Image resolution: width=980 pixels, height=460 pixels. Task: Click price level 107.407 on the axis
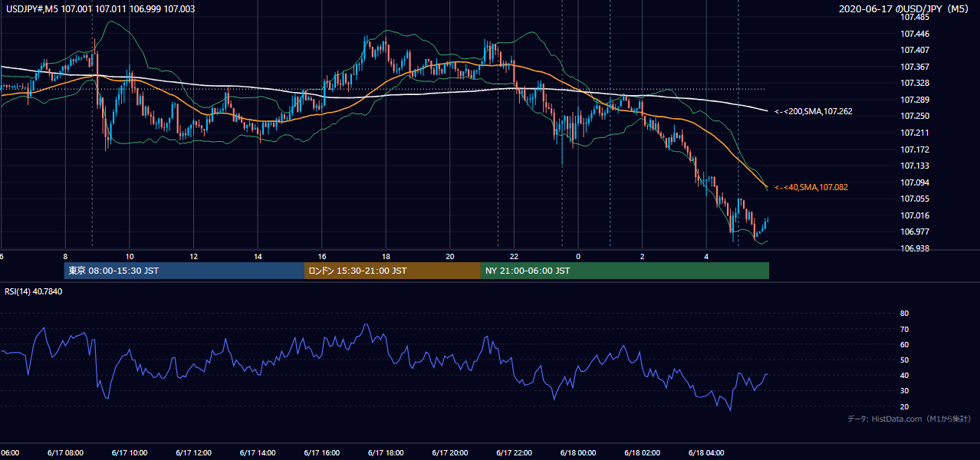(913, 50)
